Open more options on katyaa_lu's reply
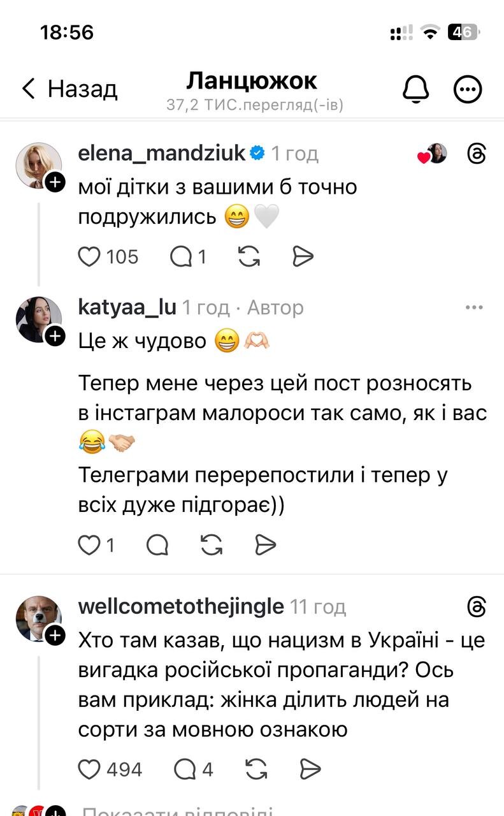Screen dimensions: 504x816 (x=474, y=308)
